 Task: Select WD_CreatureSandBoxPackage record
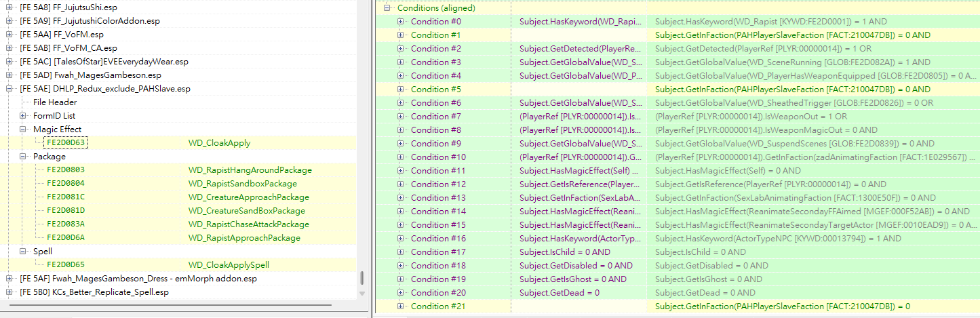247,211
